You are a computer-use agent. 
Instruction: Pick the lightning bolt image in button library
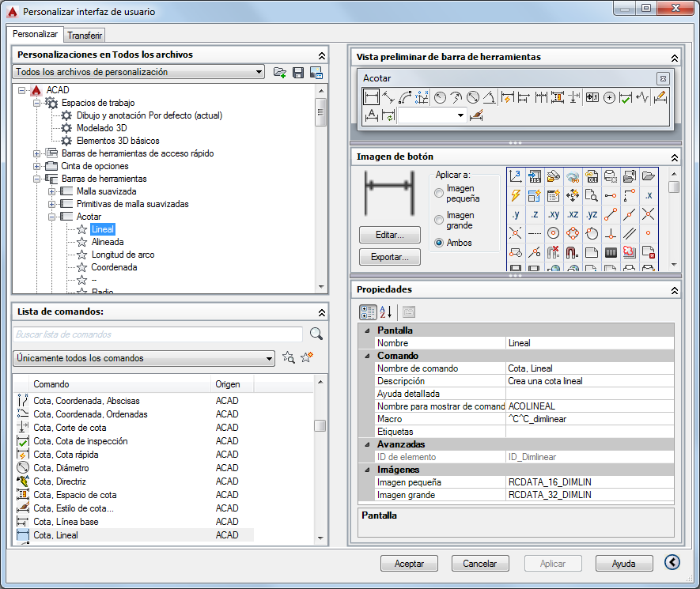pyautogui.click(x=516, y=195)
